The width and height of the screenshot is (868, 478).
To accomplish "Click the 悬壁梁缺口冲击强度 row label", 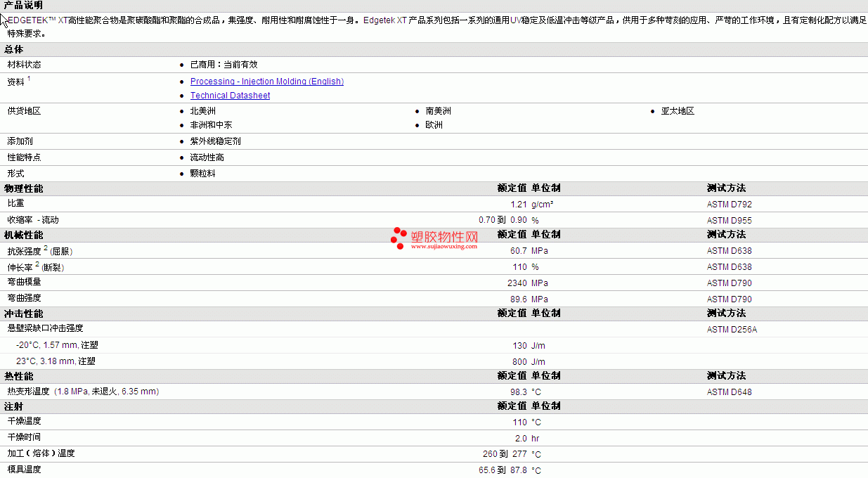I will tap(46, 328).
